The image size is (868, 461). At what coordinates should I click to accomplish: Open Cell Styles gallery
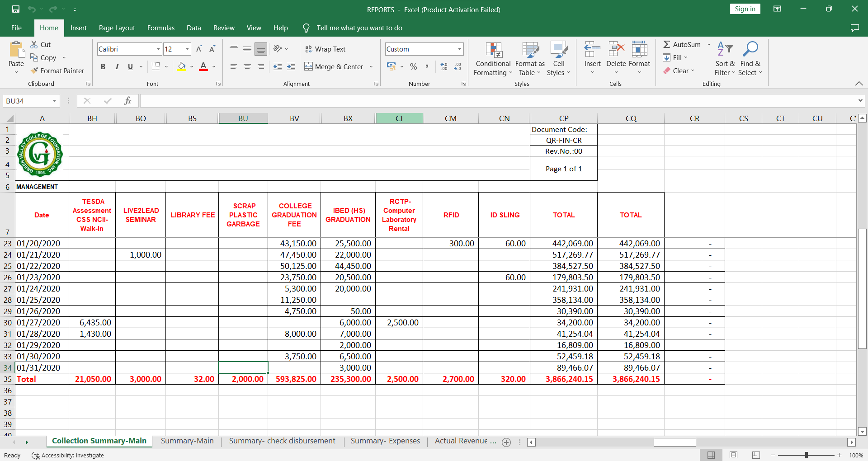click(x=559, y=59)
